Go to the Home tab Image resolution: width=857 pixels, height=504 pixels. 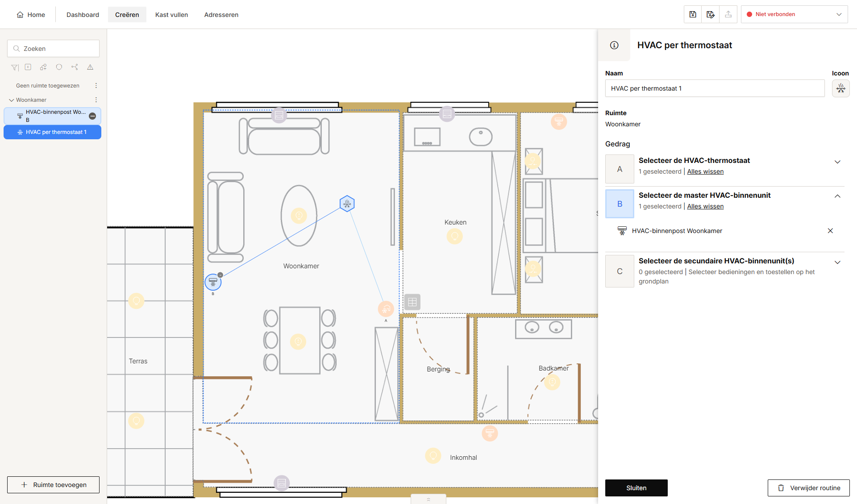coord(31,15)
